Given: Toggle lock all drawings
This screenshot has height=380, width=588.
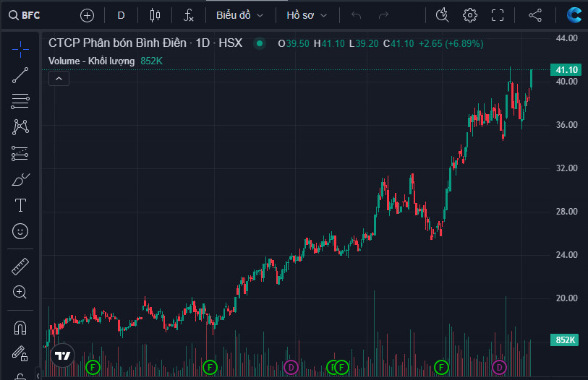Looking at the screenshot, I should (x=20, y=353).
